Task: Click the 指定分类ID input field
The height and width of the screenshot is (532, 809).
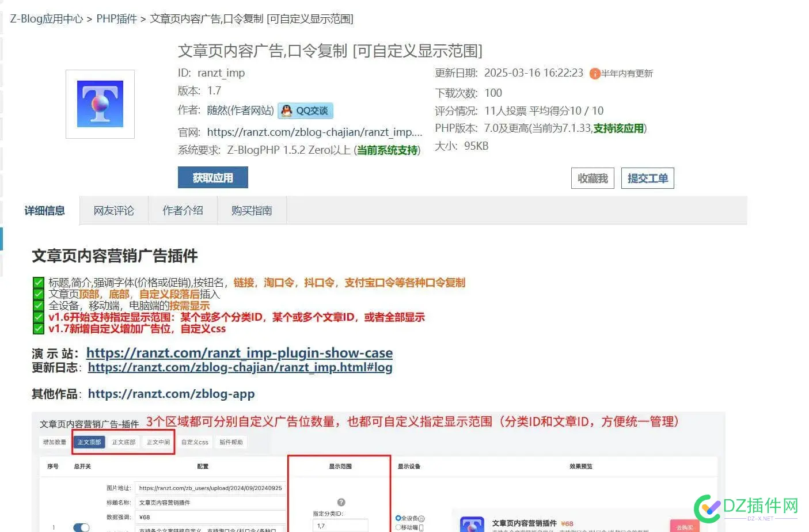Action: coord(340,526)
